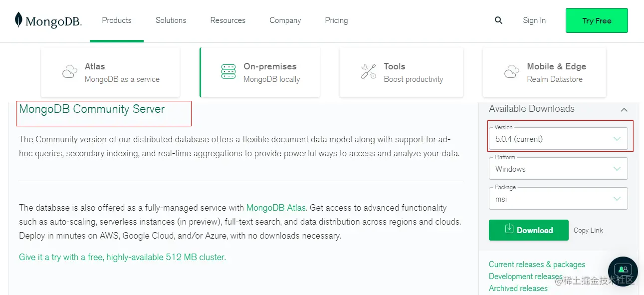Open the Package msi dropdown
The width and height of the screenshot is (644, 295).
point(558,199)
